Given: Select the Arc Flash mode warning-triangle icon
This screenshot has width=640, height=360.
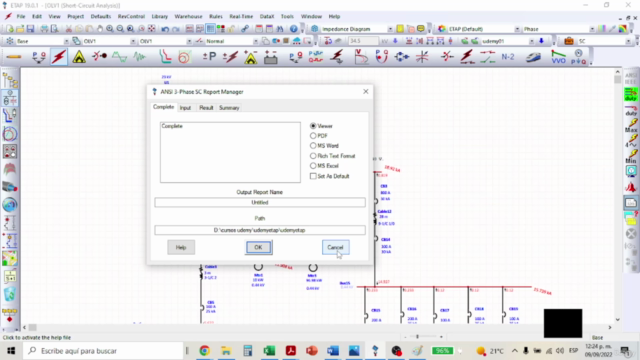Looking at the screenshot, I should (79, 57).
